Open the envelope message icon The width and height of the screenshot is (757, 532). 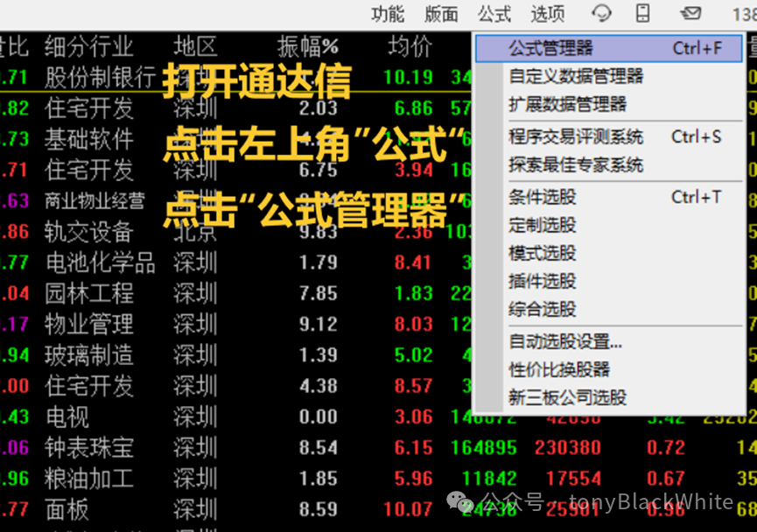click(690, 13)
